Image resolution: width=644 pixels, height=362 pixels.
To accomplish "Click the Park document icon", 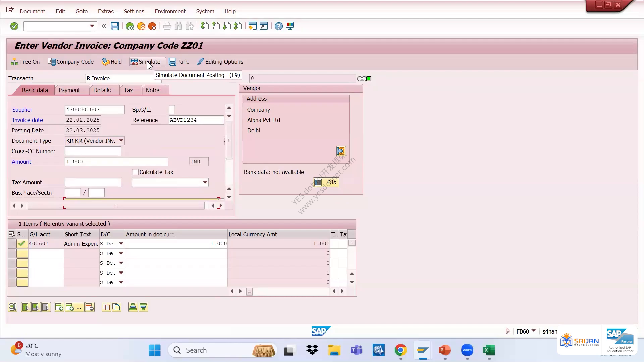I will 172,62.
